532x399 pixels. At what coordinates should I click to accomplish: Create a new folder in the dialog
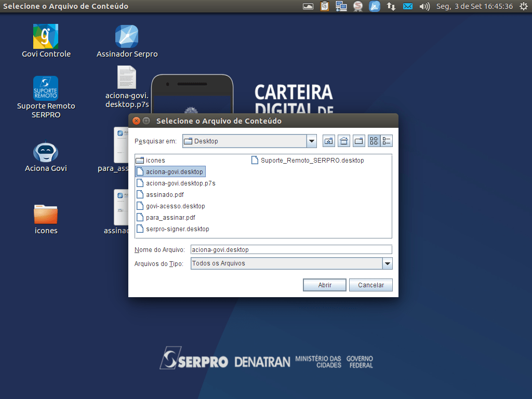359,141
